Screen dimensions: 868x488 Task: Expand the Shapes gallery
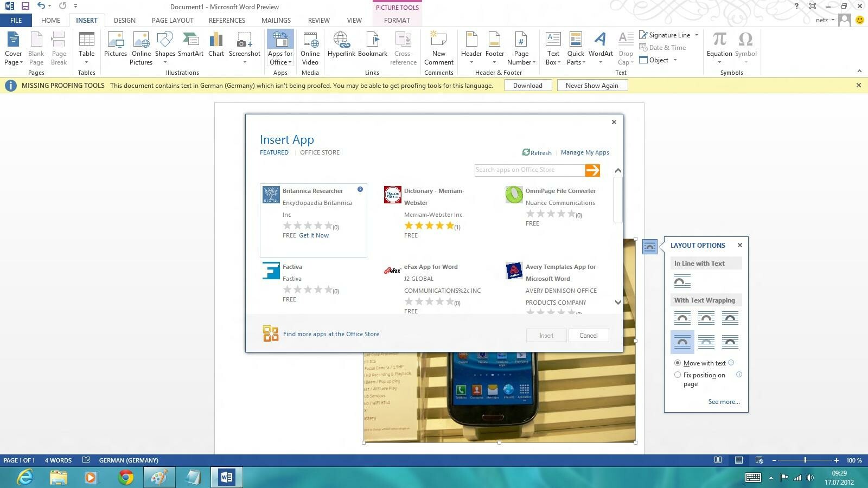[x=165, y=62]
